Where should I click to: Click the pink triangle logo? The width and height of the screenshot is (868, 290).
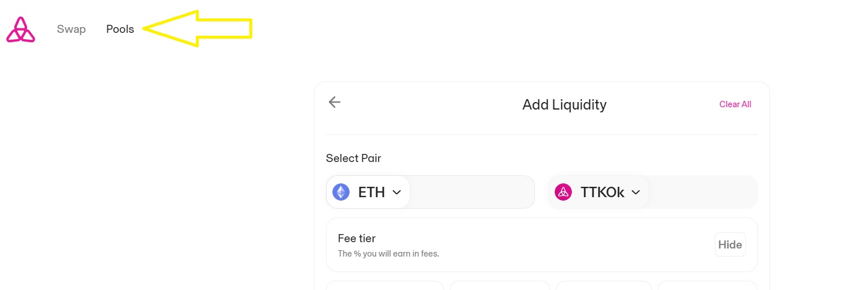pyautogui.click(x=21, y=29)
